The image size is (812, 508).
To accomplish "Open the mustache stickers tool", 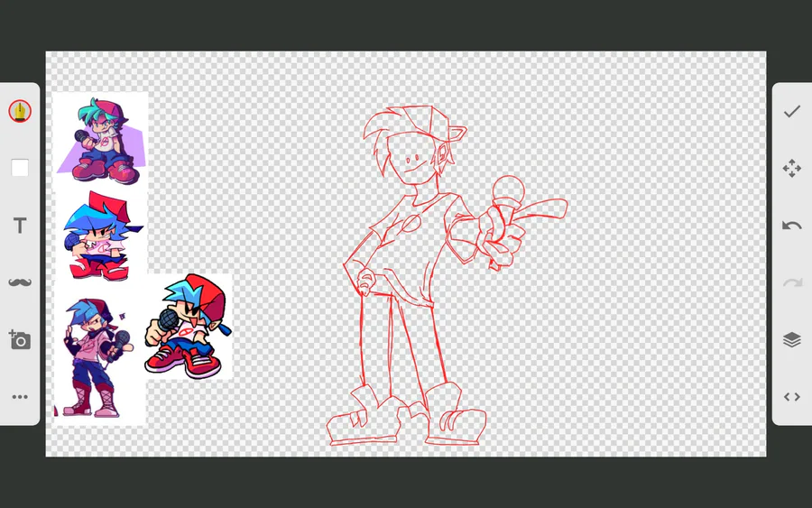I will point(20,282).
